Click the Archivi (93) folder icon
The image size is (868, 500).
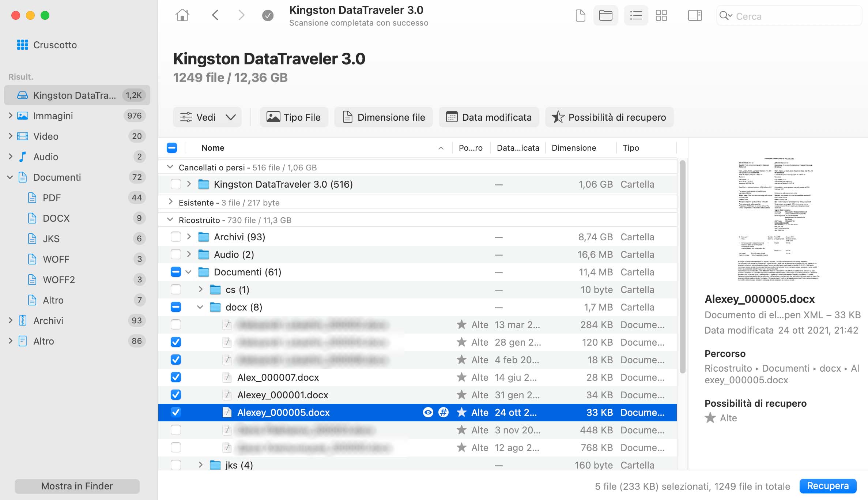[204, 237]
